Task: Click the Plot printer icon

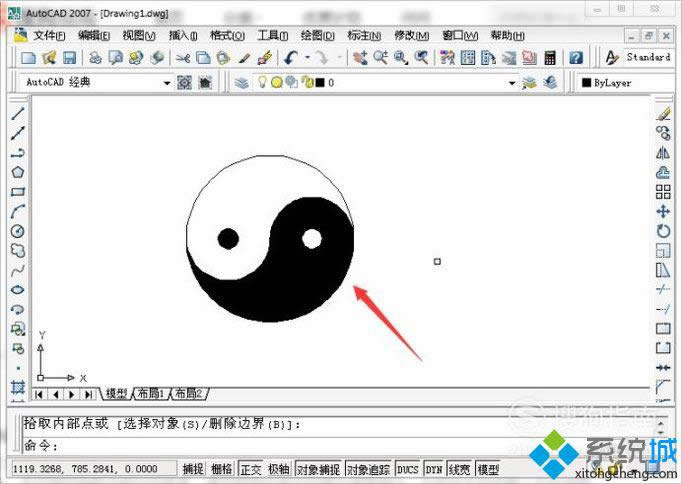Action: click(x=95, y=57)
